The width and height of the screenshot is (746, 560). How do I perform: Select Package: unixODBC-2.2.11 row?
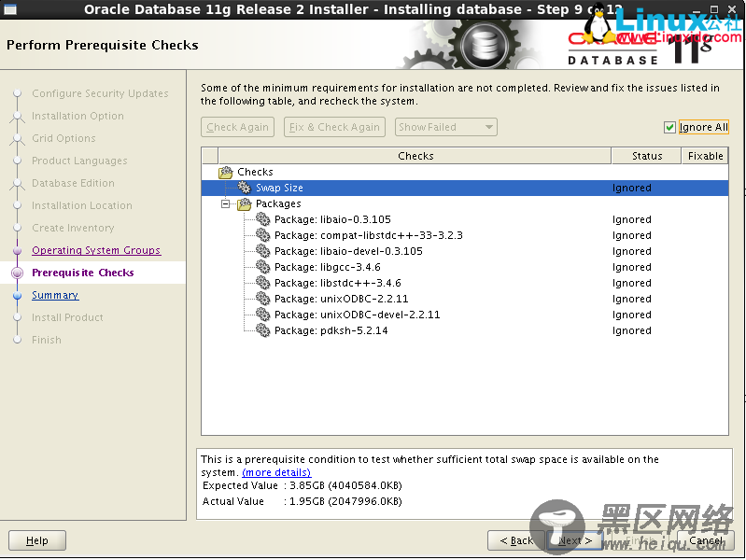point(465,299)
